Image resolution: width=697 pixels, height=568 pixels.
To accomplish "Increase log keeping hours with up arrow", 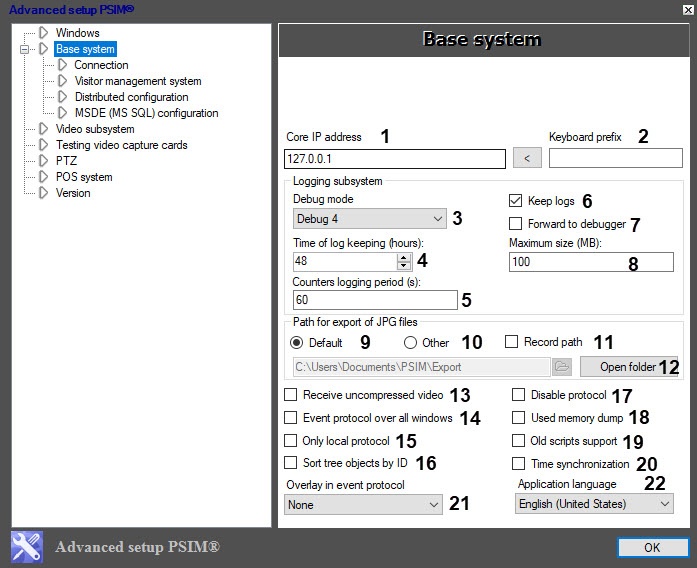I will pos(404,258).
